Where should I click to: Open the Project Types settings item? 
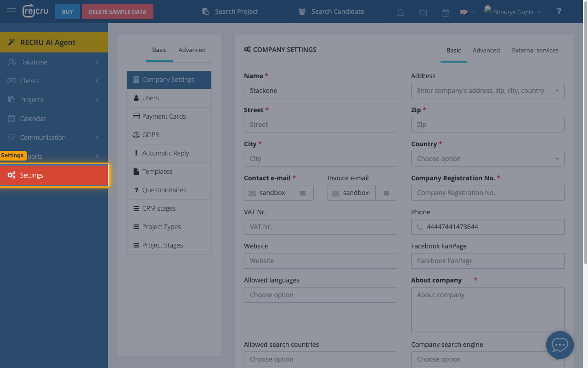click(169, 227)
